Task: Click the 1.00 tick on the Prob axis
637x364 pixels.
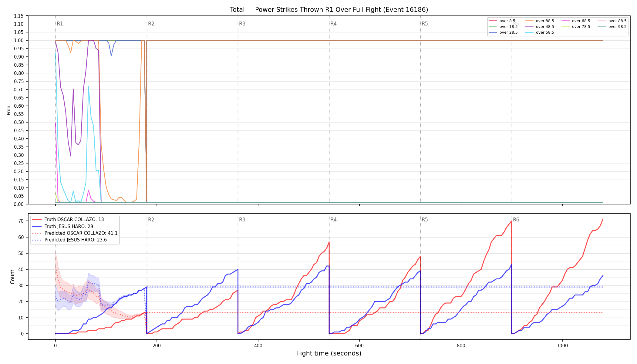Action: 19,40
